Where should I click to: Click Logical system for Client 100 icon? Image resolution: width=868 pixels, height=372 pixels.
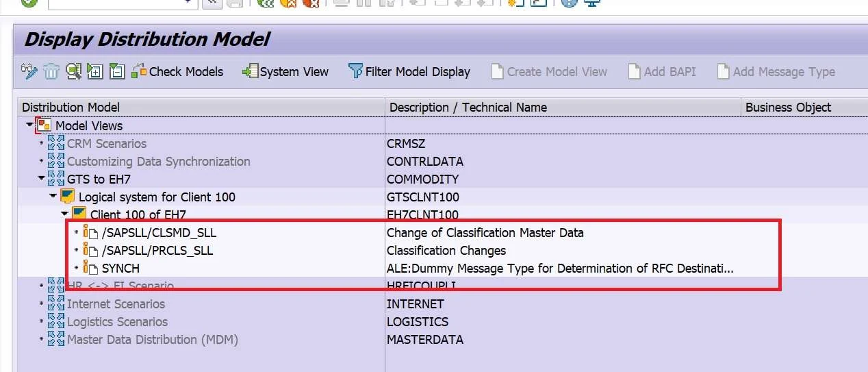click(67, 197)
